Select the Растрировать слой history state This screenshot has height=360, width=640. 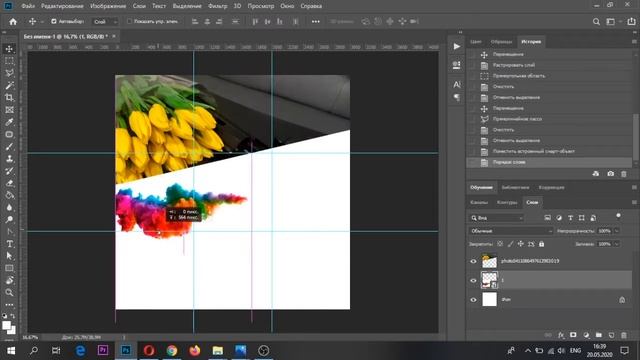[549, 65]
